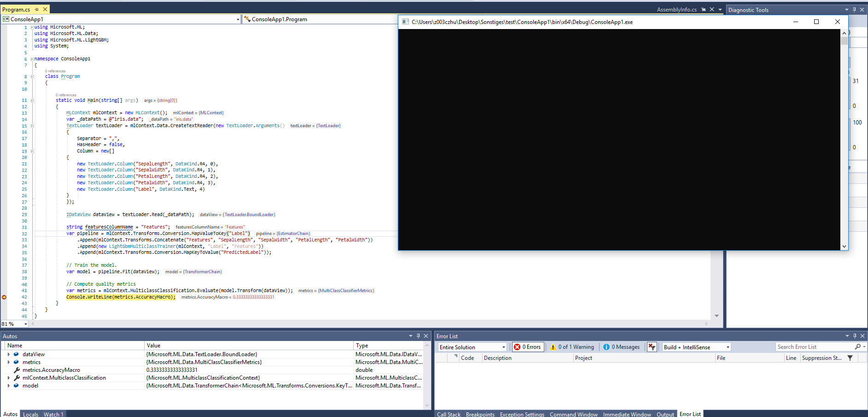Collapse the Main method code region

[x=31, y=100]
